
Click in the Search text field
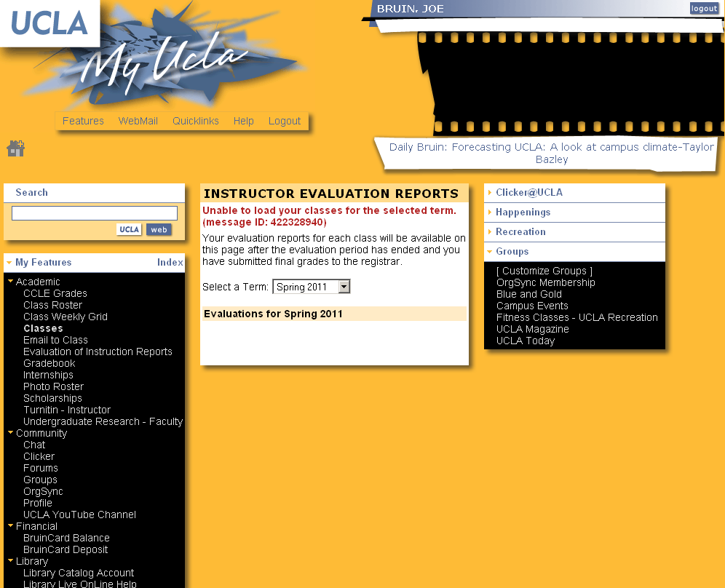tap(94, 213)
